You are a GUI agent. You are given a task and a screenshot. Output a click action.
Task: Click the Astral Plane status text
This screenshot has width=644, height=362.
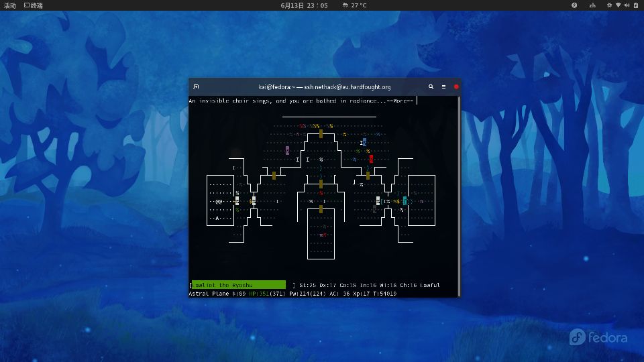pyautogui.click(x=209, y=294)
